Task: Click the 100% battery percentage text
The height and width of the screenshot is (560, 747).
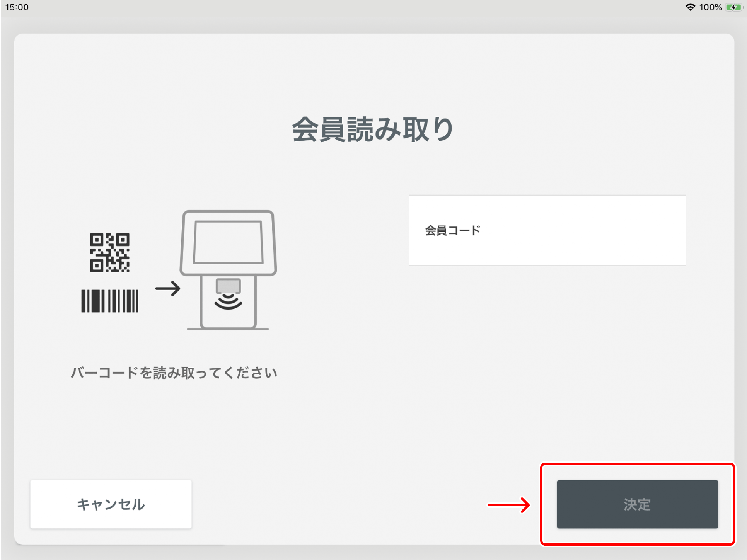Action: (x=710, y=7)
